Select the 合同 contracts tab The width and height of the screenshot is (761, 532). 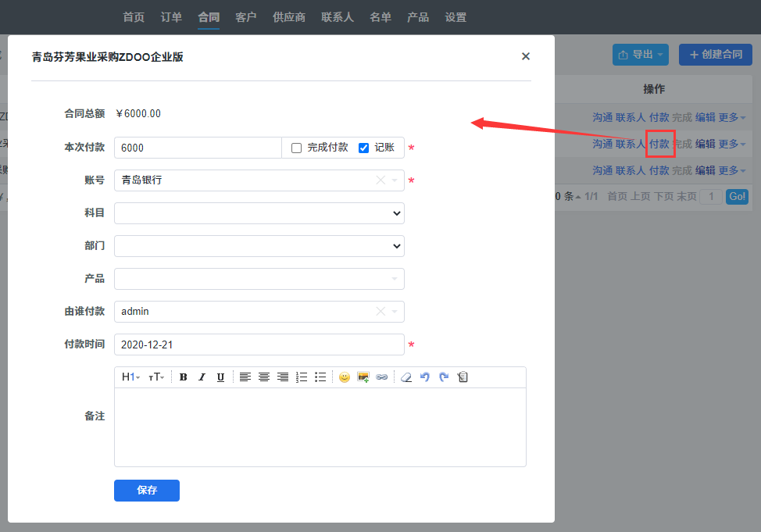coord(209,17)
